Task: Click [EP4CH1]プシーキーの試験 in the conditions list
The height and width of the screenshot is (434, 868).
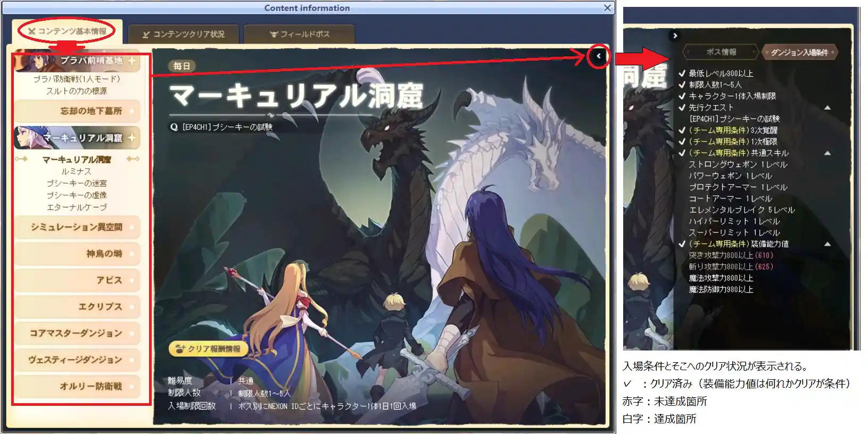Action: point(734,119)
